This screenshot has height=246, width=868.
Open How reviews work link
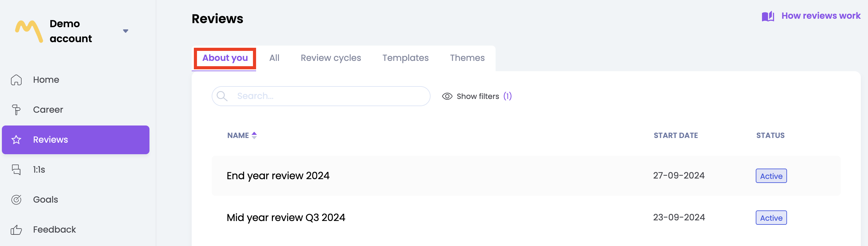coord(820,16)
